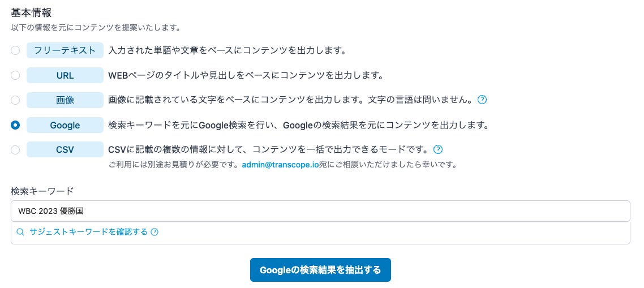Screen dimensions: 644x288
Task: Click the フリーテキスト mode label
Action: point(65,50)
